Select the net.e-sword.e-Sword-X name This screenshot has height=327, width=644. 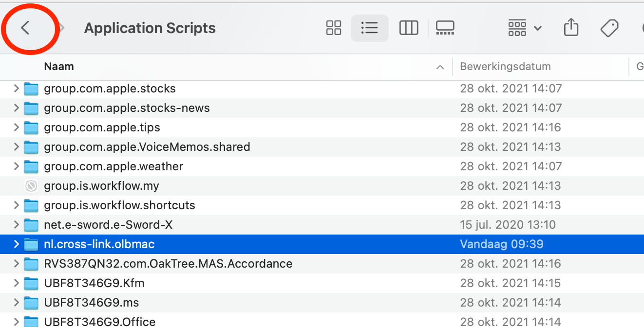click(108, 225)
